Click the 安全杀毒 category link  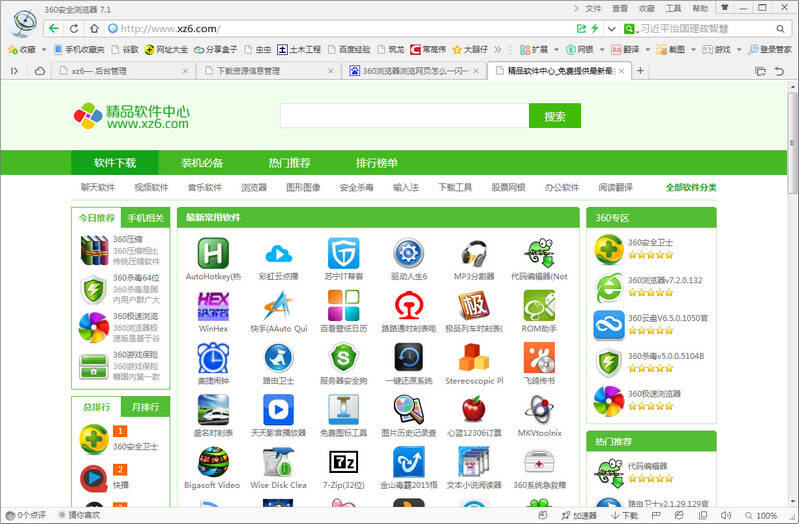[357, 188]
